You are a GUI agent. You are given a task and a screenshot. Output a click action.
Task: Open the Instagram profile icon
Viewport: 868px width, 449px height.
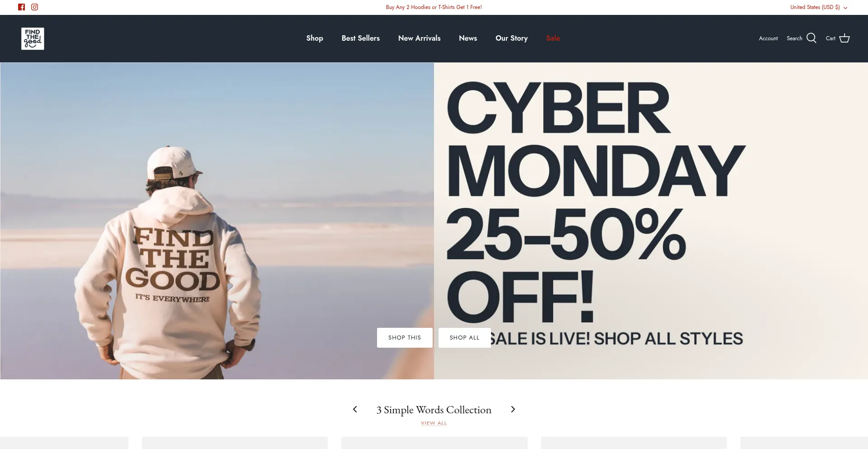(34, 7)
